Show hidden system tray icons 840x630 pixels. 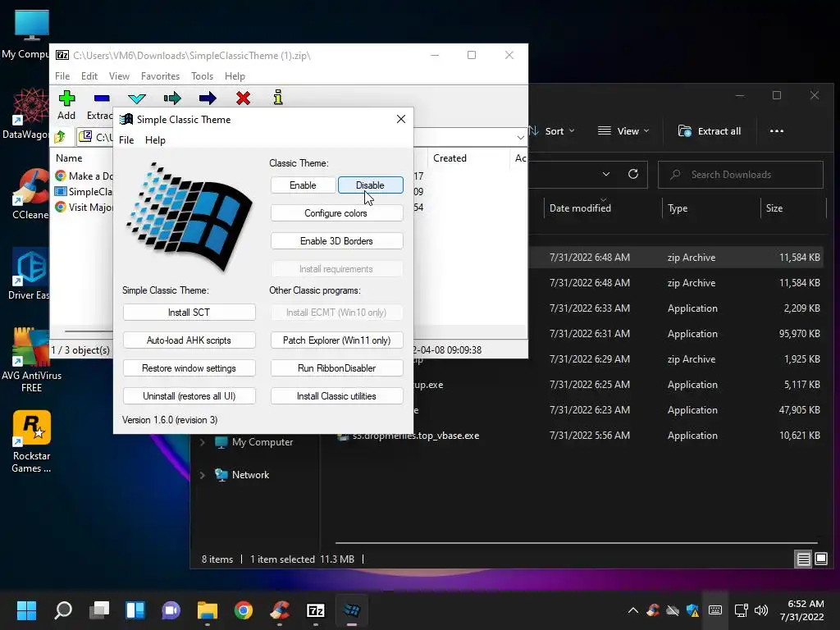point(632,610)
